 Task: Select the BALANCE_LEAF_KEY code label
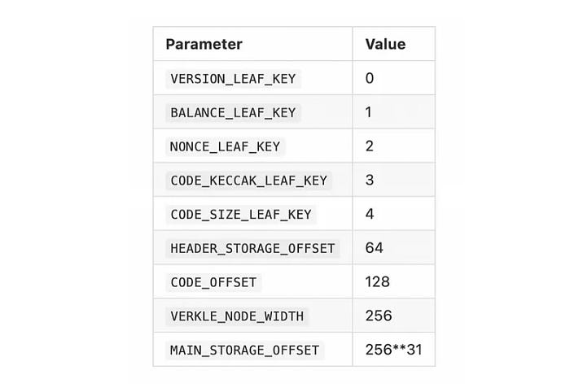(233, 112)
